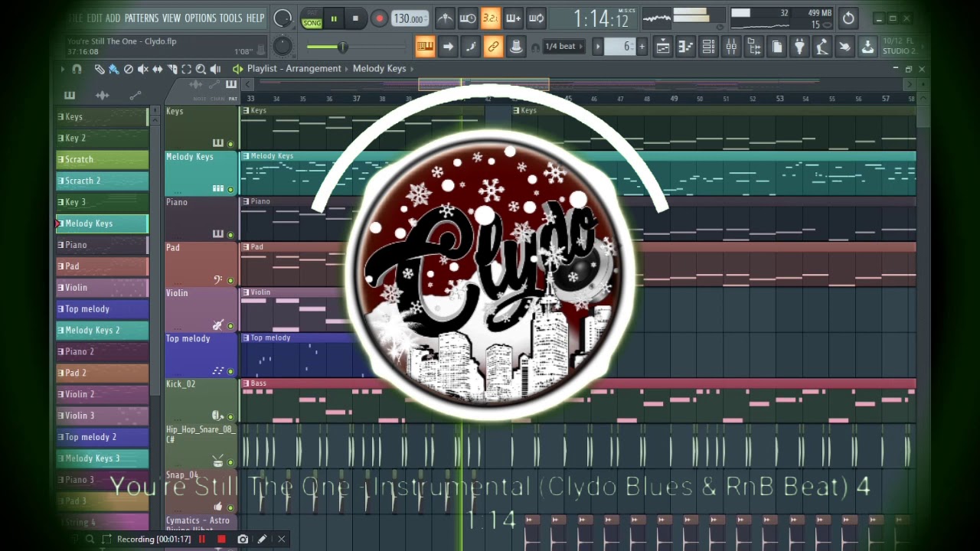
Task: Open the Browser/plugin picker icon
Action: (x=754, y=47)
